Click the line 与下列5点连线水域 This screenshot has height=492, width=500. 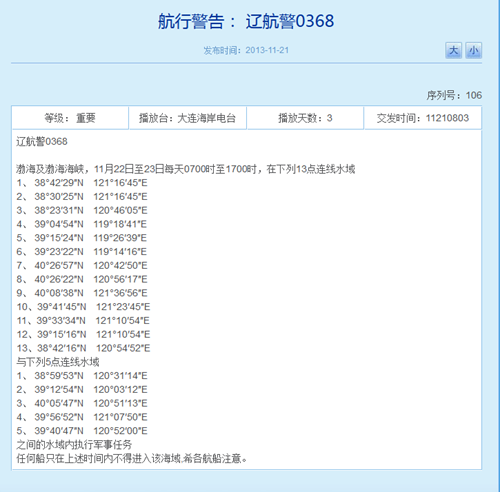(58, 362)
